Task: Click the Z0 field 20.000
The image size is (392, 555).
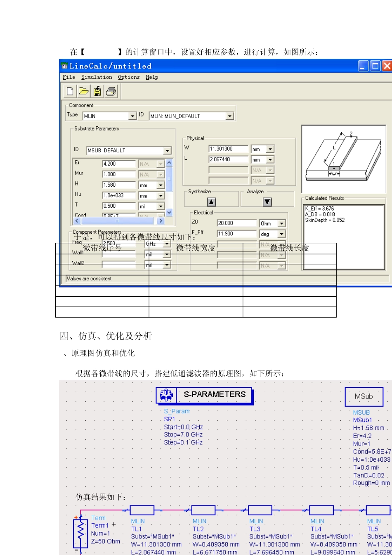Action: point(237,223)
